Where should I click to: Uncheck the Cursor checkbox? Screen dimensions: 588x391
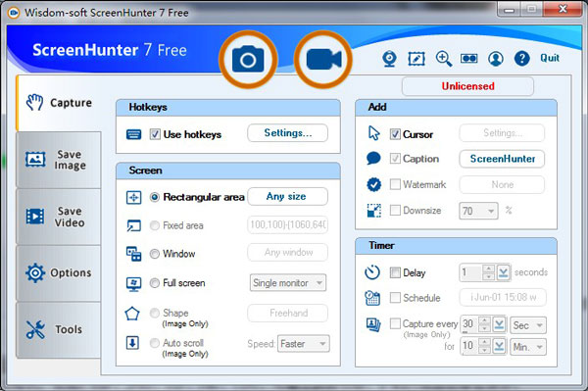point(395,134)
